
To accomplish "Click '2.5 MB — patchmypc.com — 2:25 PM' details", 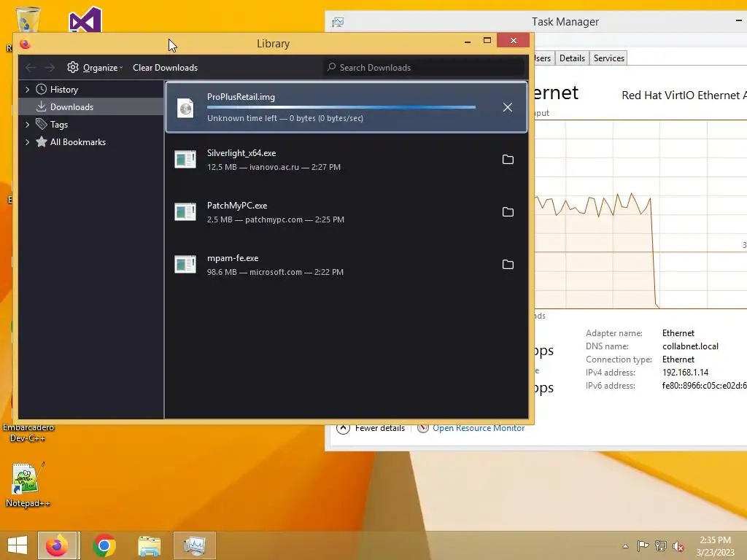I will pos(275,219).
